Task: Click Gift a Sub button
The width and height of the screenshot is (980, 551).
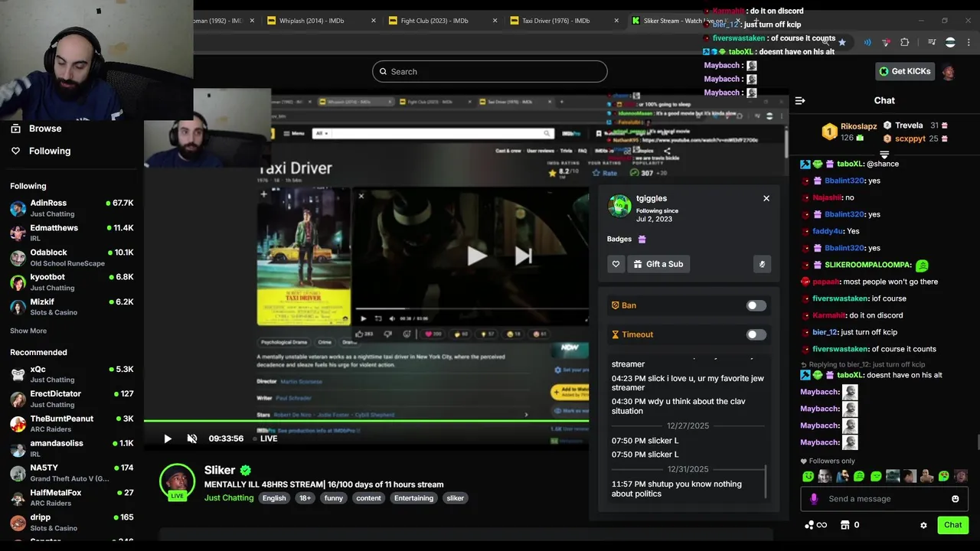Action: (658, 264)
